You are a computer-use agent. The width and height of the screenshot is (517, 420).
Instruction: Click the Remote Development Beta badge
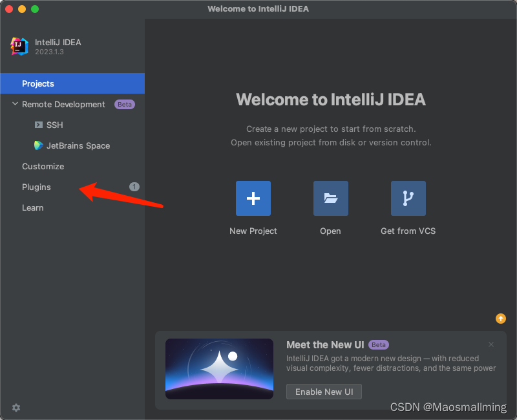(125, 104)
